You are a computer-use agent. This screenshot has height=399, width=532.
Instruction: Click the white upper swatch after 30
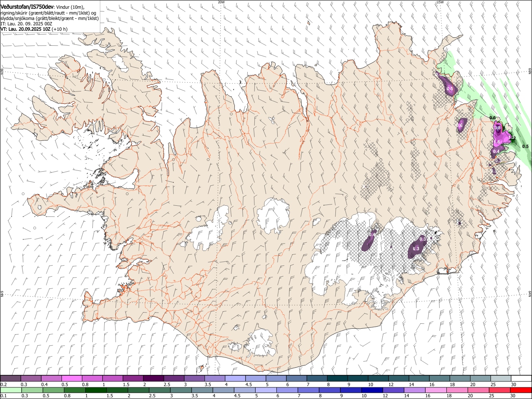click(x=521, y=379)
